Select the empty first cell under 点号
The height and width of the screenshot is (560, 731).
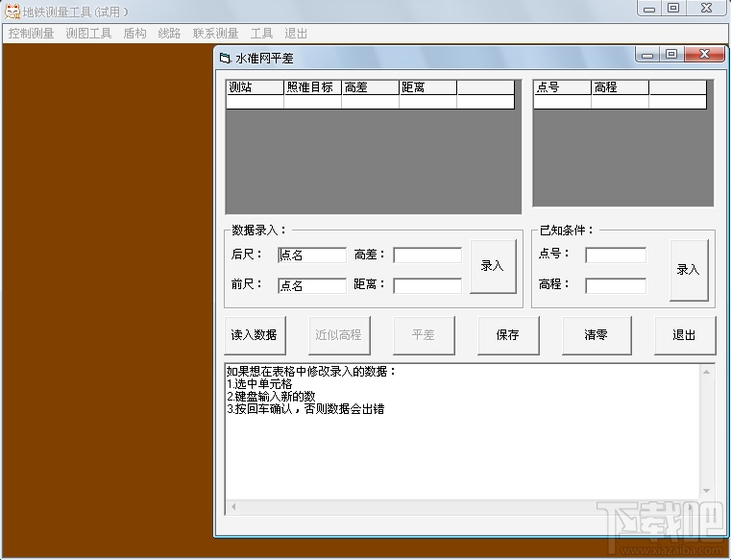(x=562, y=102)
